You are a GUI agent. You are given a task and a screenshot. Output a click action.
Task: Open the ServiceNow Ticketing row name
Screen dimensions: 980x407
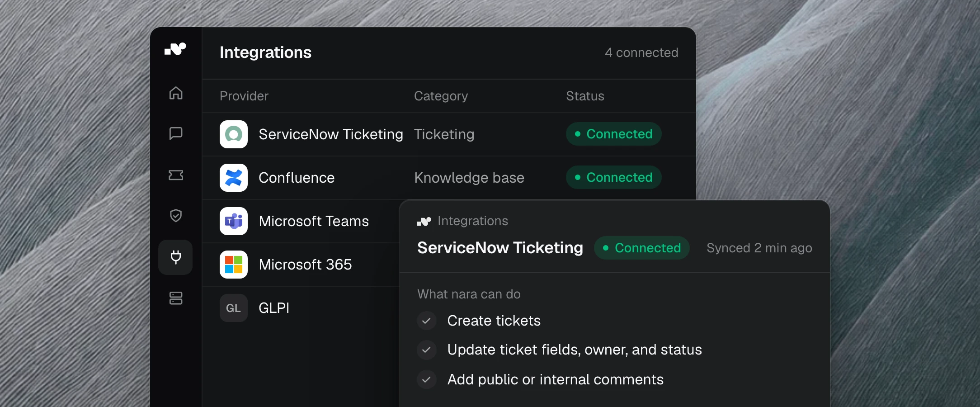[x=331, y=134]
